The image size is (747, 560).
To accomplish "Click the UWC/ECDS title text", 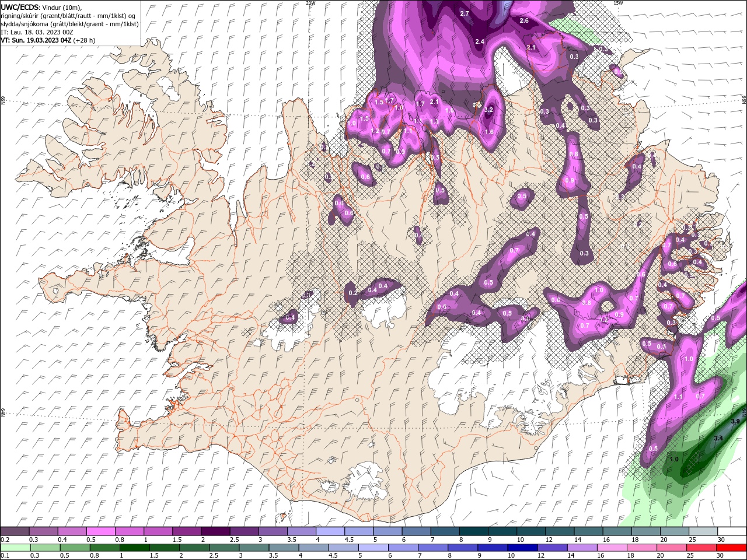I will tap(20, 6).
